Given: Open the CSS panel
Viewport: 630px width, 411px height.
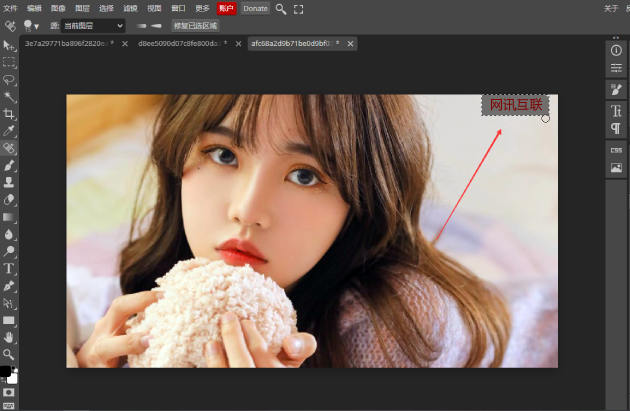Looking at the screenshot, I should point(616,149).
